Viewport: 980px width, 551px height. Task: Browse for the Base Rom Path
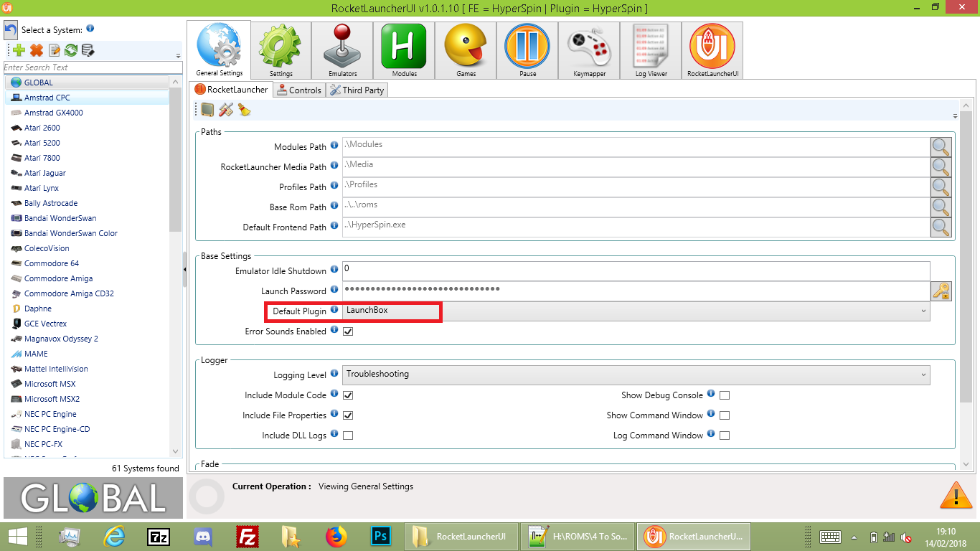click(x=941, y=207)
